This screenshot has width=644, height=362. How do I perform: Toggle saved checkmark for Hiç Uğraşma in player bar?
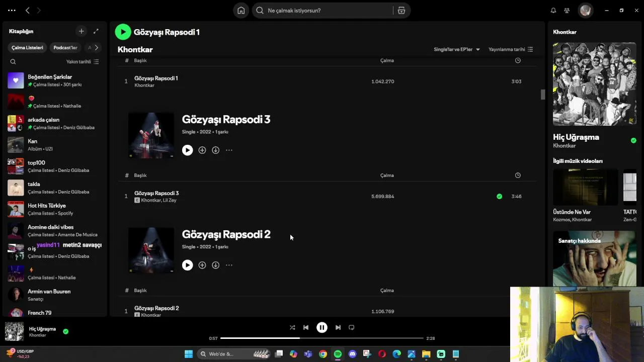[x=66, y=331]
